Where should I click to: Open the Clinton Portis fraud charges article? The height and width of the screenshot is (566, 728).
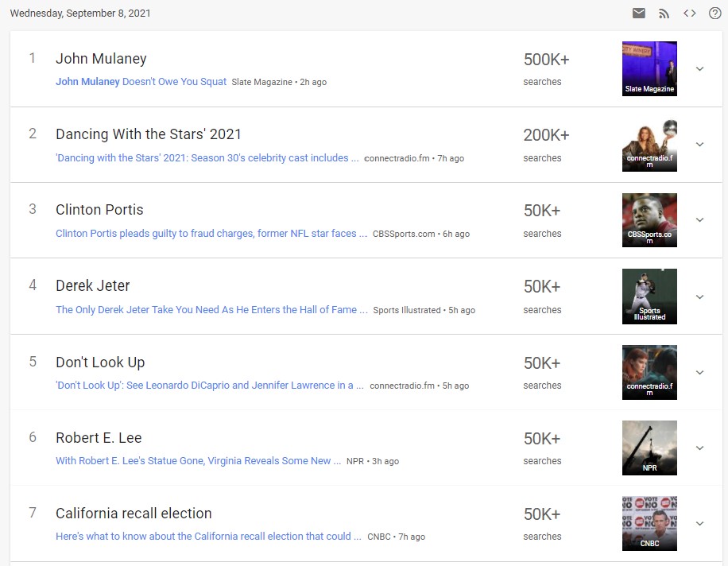(211, 234)
